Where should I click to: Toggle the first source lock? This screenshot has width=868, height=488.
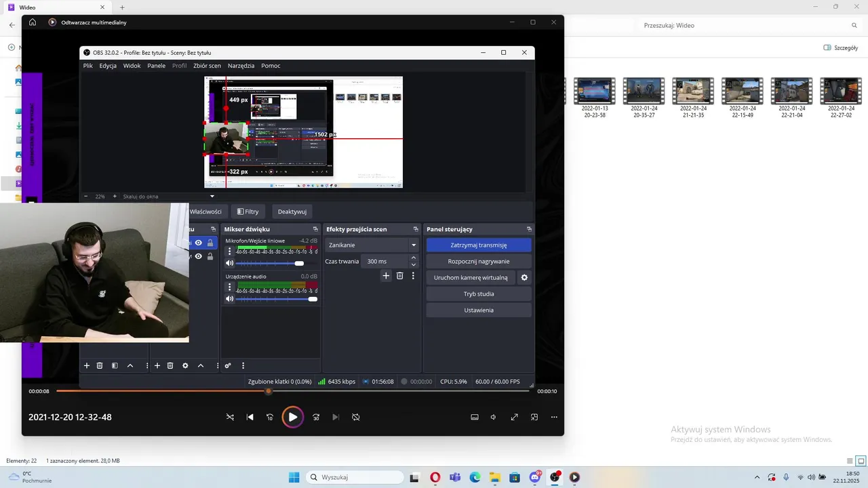pyautogui.click(x=210, y=243)
